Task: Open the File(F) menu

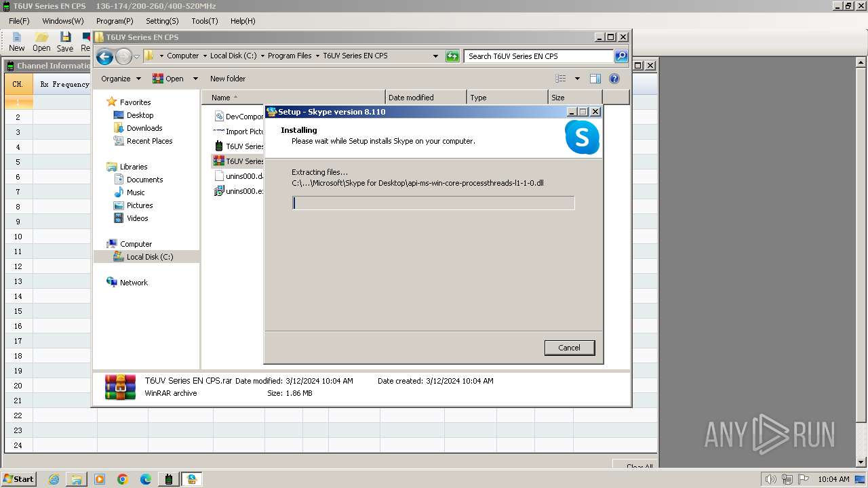Action: click(x=19, y=21)
